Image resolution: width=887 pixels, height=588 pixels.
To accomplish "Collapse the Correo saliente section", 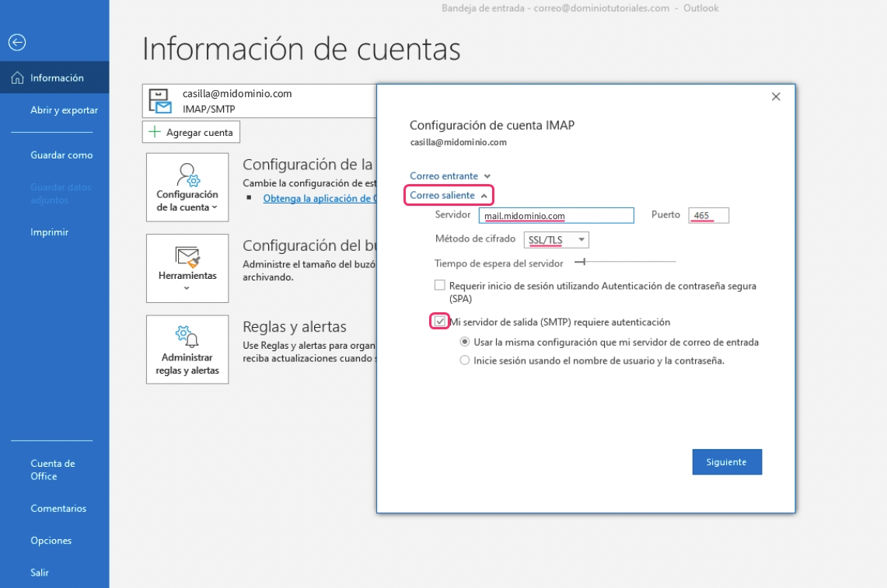I will coord(449,195).
